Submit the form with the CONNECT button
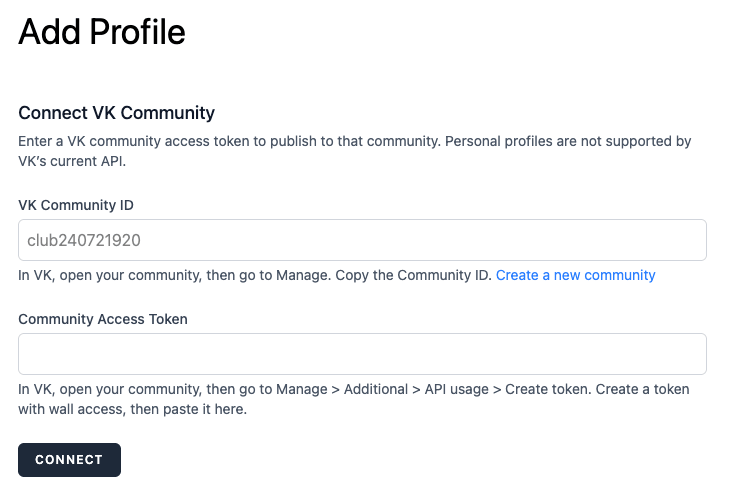 69,459
